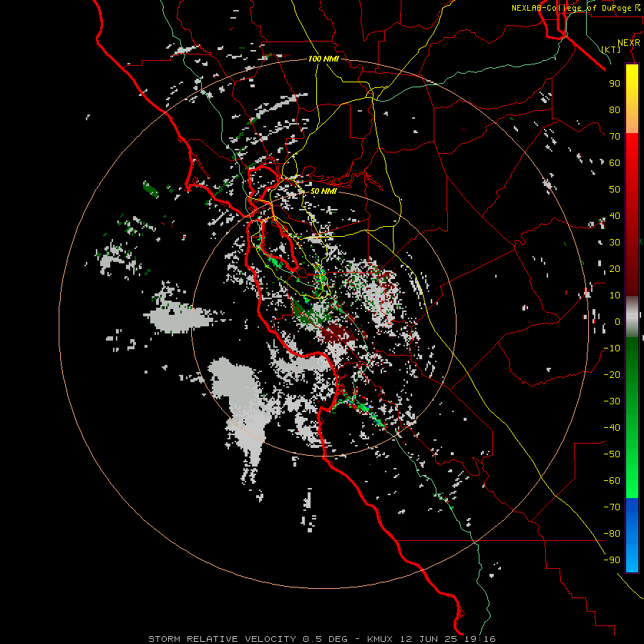This screenshot has height=644, width=644.
Task: Click the "100 NMI" range ring label
Action: 323,59
